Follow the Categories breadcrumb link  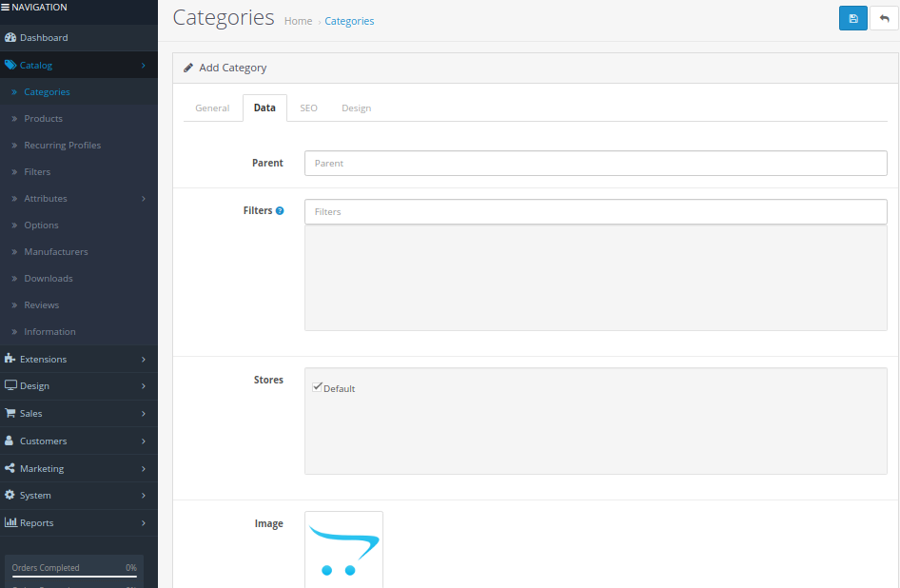click(349, 20)
